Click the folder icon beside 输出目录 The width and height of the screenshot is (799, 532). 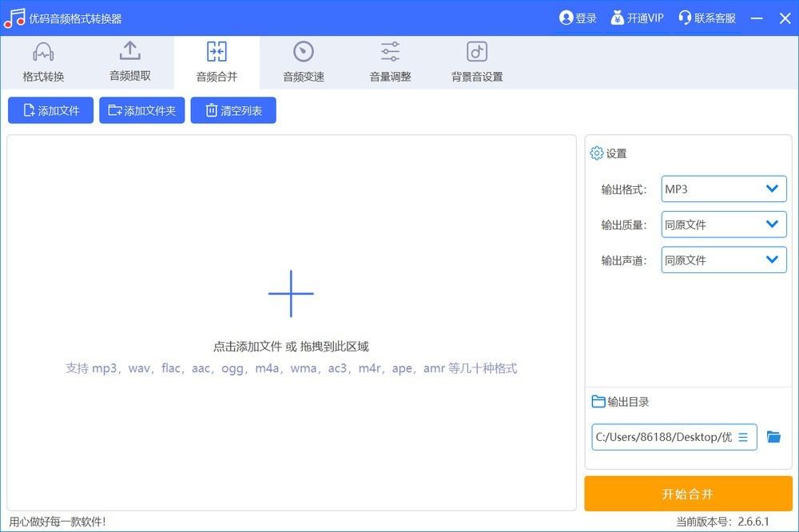point(598,402)
